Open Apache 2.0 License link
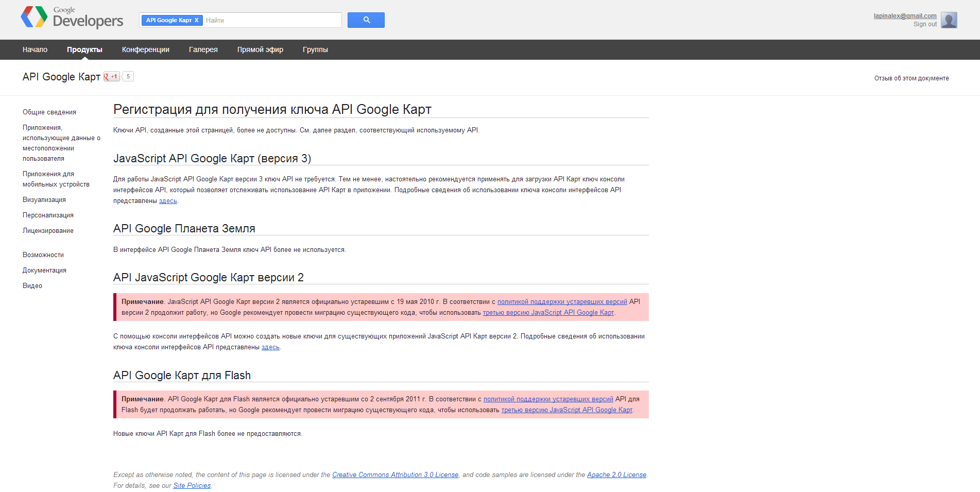 (617, 475)
